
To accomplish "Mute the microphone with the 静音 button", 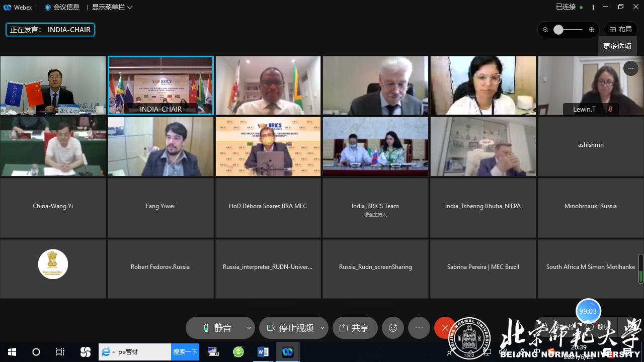I will pos(217,328).
